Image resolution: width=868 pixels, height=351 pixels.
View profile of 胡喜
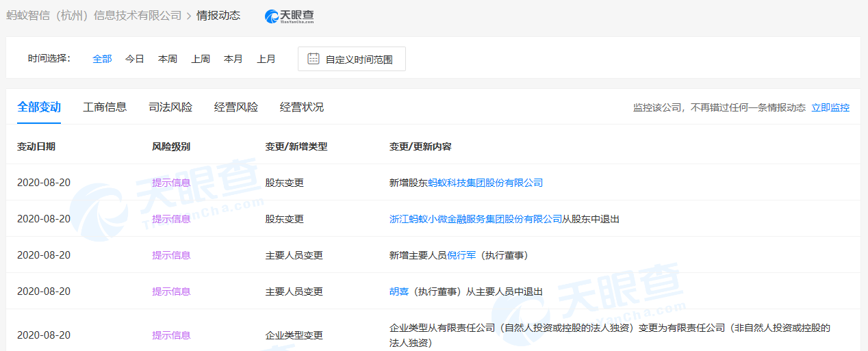[399, 291]
